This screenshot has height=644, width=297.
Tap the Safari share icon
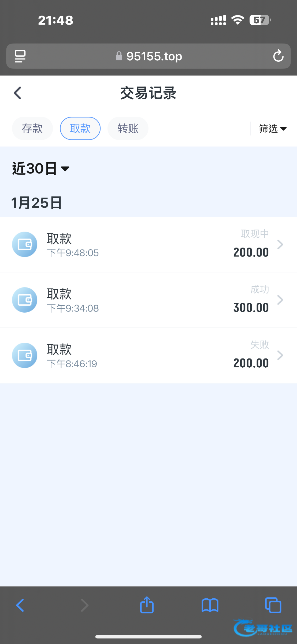coord(147,605)
